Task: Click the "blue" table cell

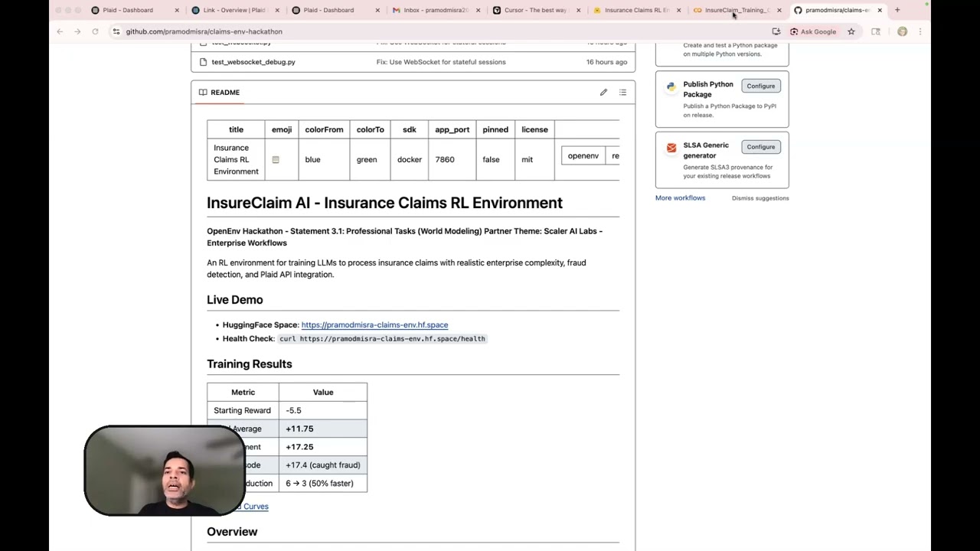Action: (324, 159)
